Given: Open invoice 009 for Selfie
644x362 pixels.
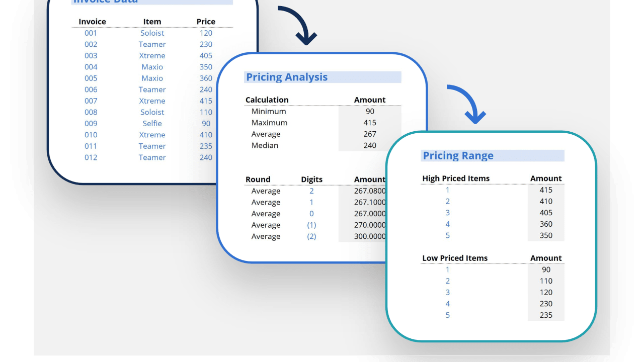Looking at the screenshot, I should click(x=91, y=123).
